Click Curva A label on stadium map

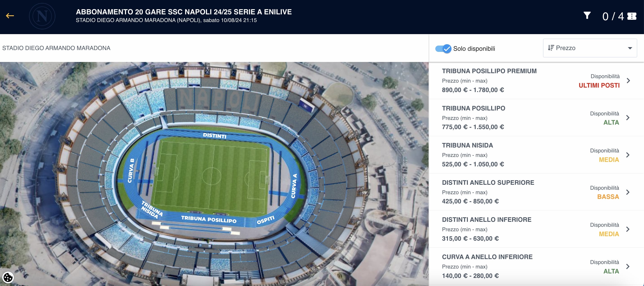point(294,186)
